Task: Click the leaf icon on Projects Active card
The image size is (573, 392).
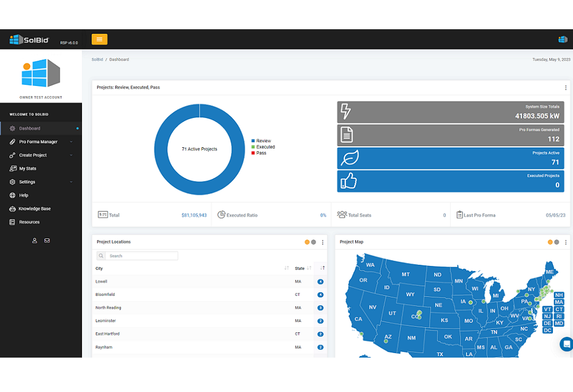Action: (350, 158)
